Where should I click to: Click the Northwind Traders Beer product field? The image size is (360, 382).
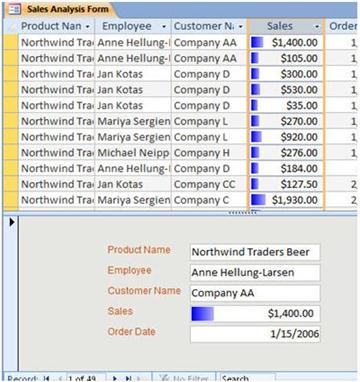[255, 252]
